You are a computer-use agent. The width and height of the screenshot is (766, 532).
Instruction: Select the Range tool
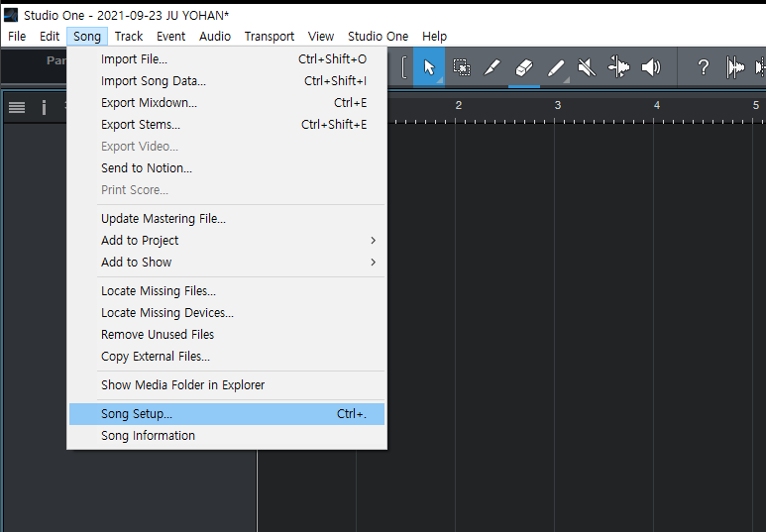tap(461, 67)
